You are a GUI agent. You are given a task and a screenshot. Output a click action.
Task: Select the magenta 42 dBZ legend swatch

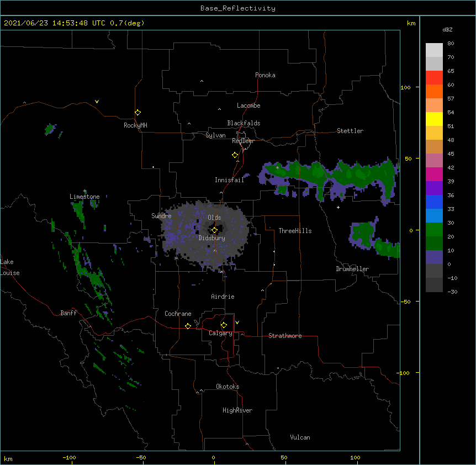434,174
